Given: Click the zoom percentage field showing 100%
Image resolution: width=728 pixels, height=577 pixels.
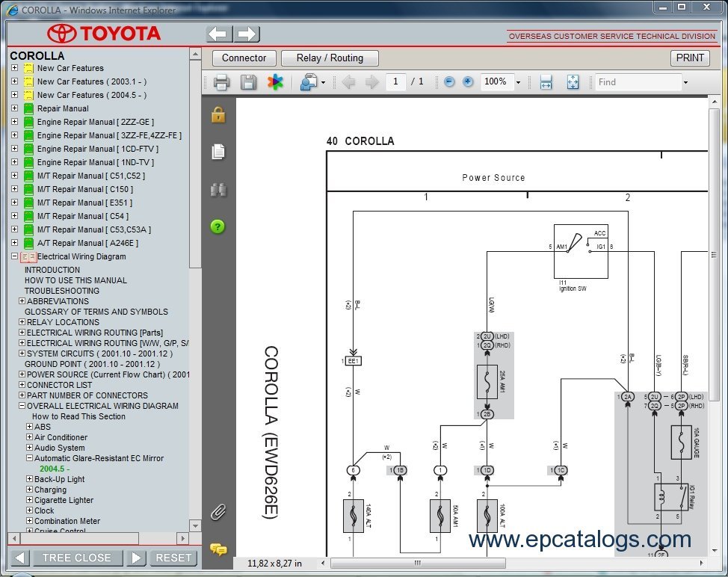Looking at the screenshot, I should (496, 81).
